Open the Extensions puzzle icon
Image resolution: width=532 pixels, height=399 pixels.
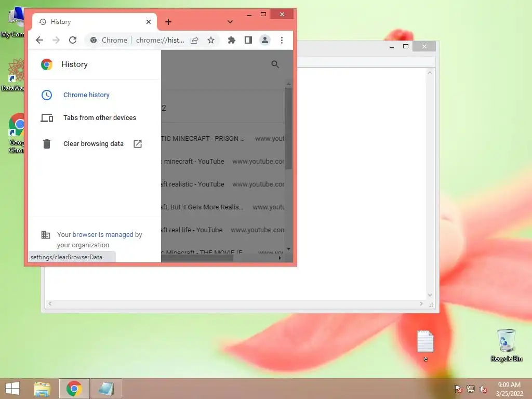[x=231, y=40]
